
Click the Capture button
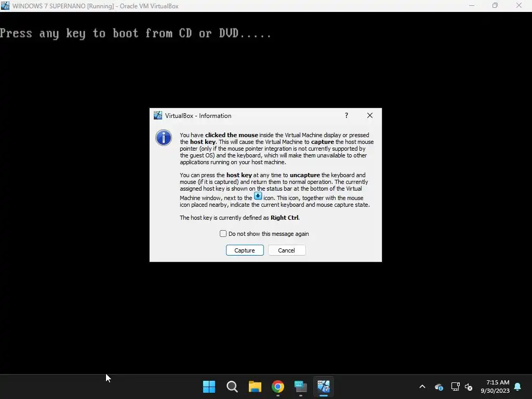pos(245,250)
